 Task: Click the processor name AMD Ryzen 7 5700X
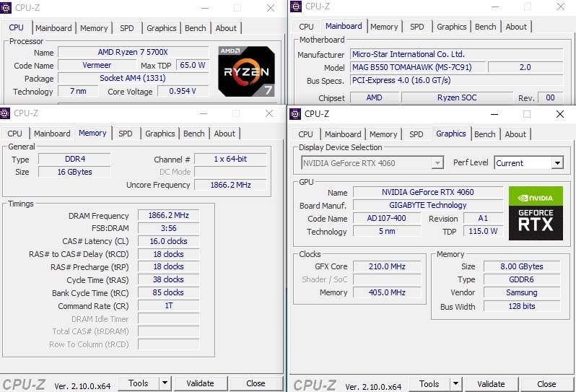[x=133, y=52]
